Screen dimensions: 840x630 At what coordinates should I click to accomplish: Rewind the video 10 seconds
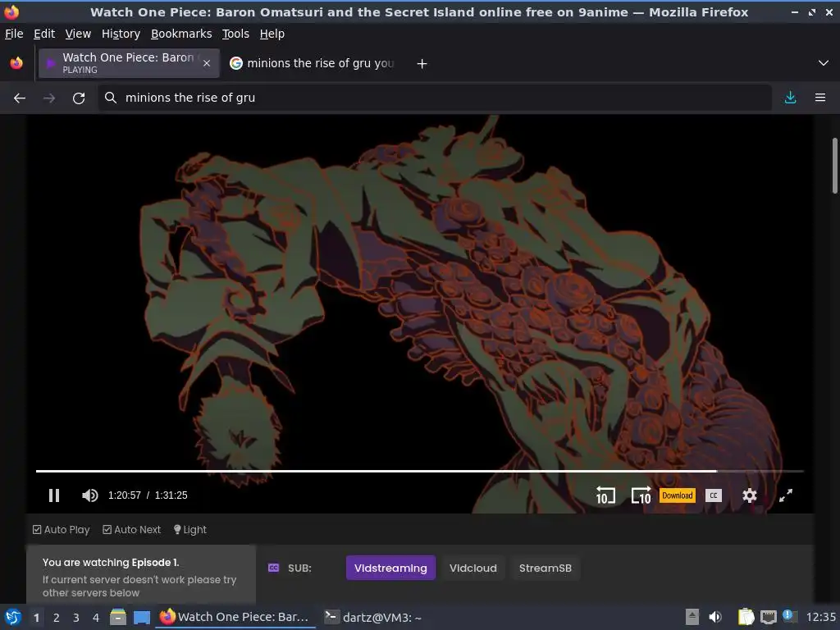(606, 495)
